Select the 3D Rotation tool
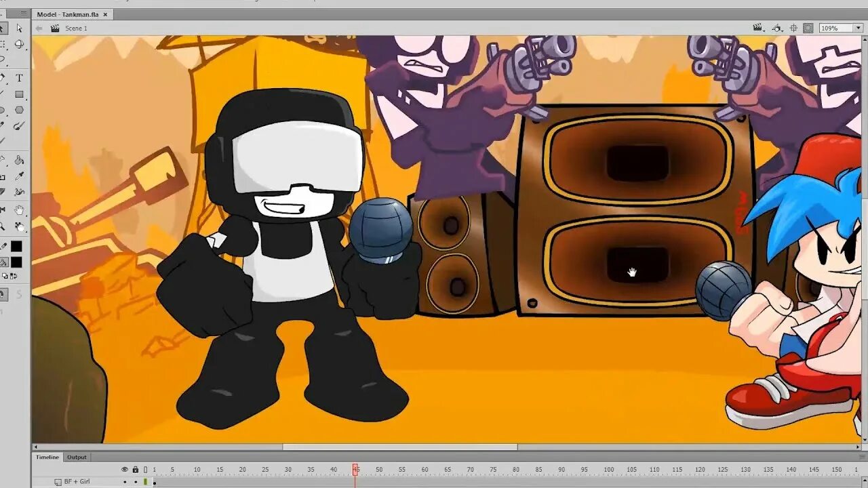This screenshot has width=868, height=488. pyautogui.click(x=19, y=44)
